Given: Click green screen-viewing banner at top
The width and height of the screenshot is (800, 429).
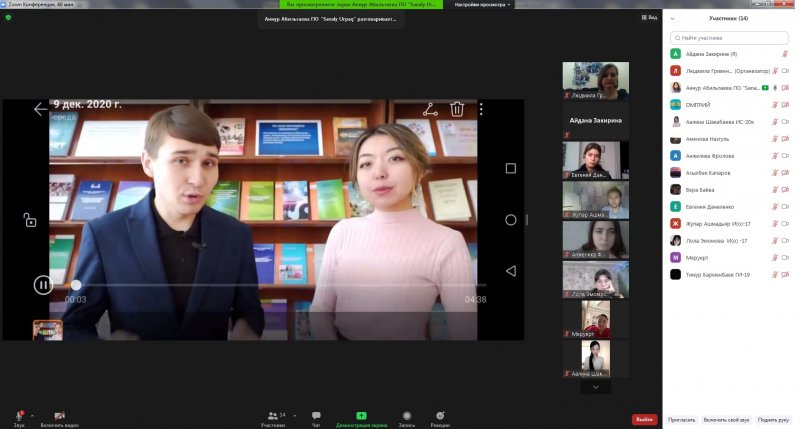Looking at the screenshot, I should [361, 5].
